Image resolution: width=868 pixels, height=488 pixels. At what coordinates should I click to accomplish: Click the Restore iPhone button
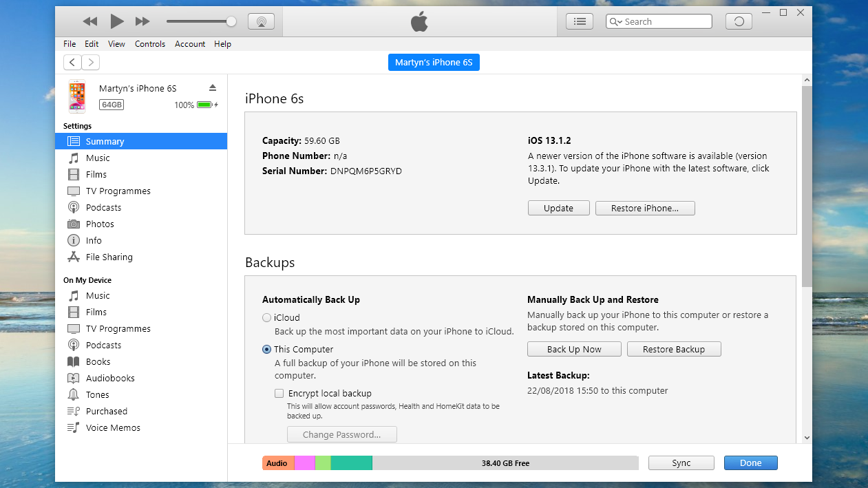click(x=644, y=208)
